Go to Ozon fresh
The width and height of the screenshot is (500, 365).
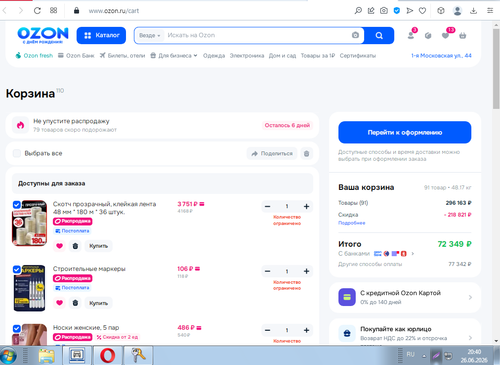pos(34,55)
